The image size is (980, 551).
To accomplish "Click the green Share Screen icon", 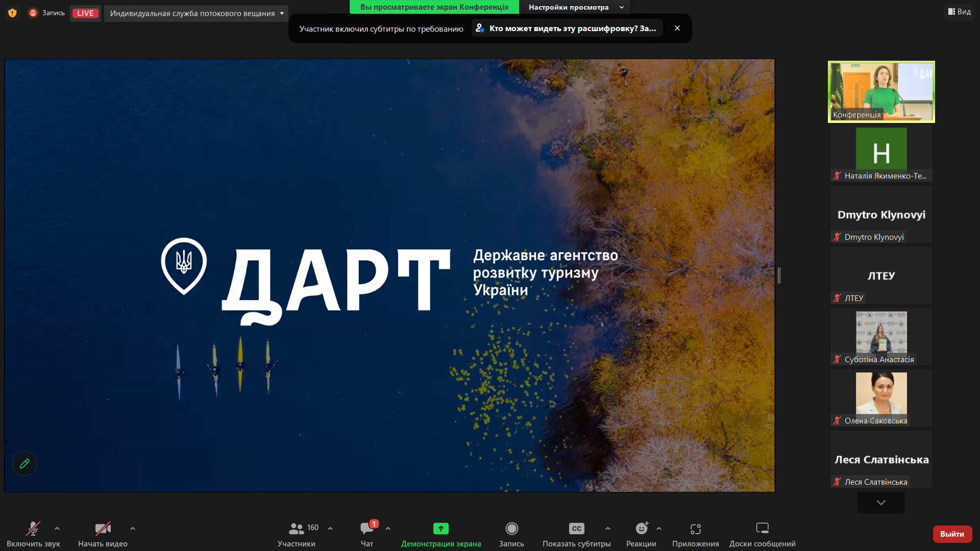I will (x=441, y=529).
